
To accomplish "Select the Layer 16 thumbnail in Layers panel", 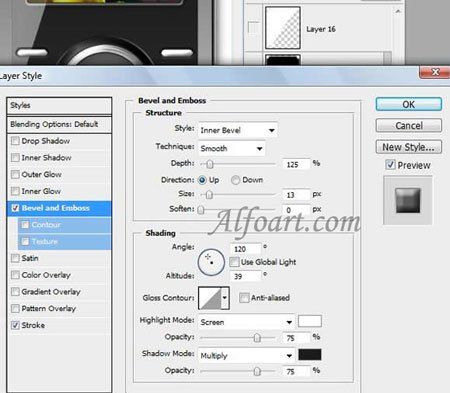I will (283, 28).
